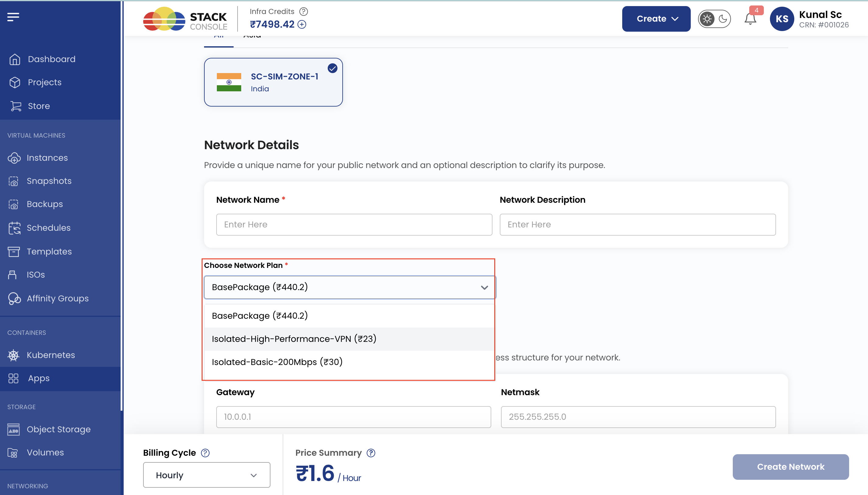Add infra credits with plus icon
Image resolution: width=868 pixels, height=495 pixels.
[302, 24]
